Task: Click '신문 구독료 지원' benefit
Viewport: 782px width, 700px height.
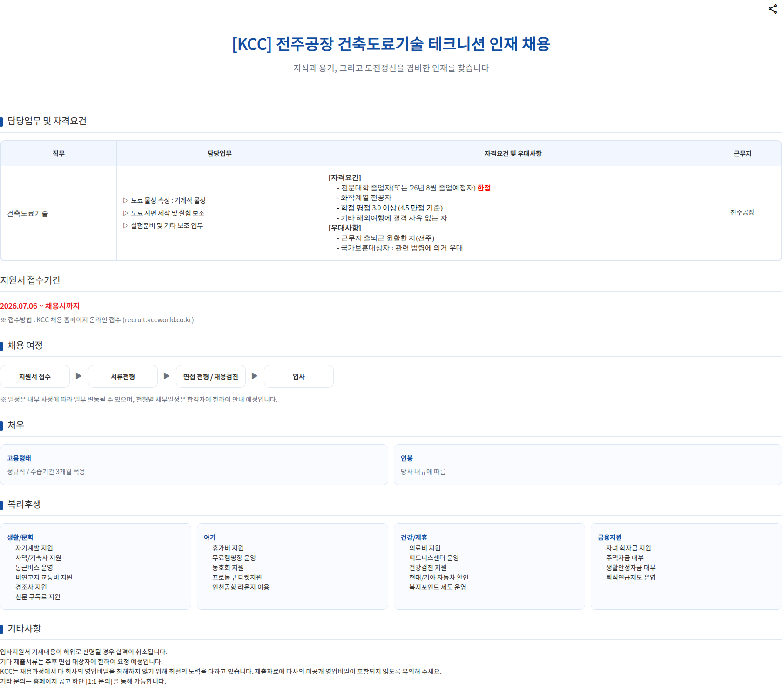Action: coord(38,597)
